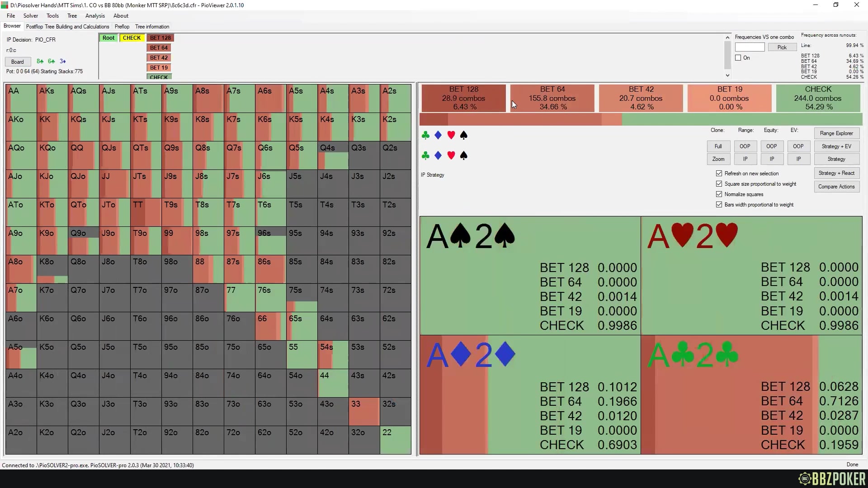The image size is (868, 488).
Task: Click the blue diamond icon in second suit row
Action: (x=438, y=155)
